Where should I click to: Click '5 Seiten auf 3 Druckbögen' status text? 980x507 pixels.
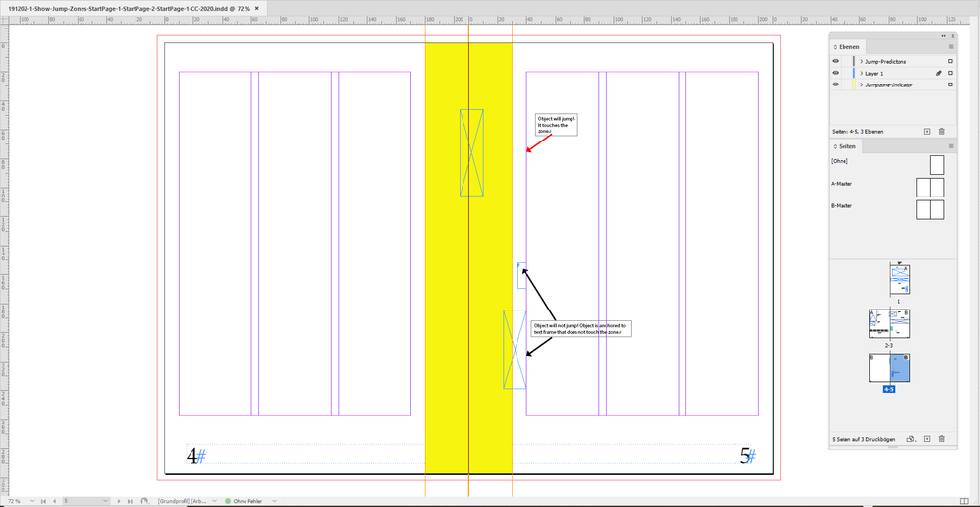point(864,439)
